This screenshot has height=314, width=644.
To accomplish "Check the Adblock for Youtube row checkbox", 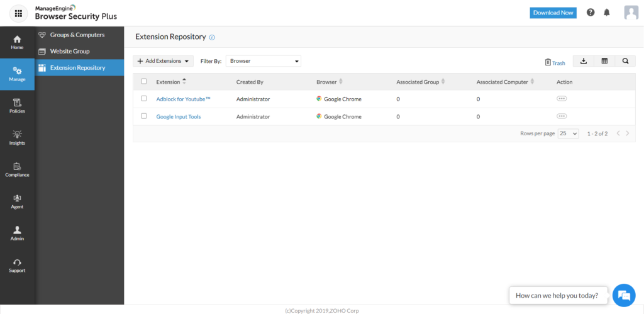I will pos(144,99).
